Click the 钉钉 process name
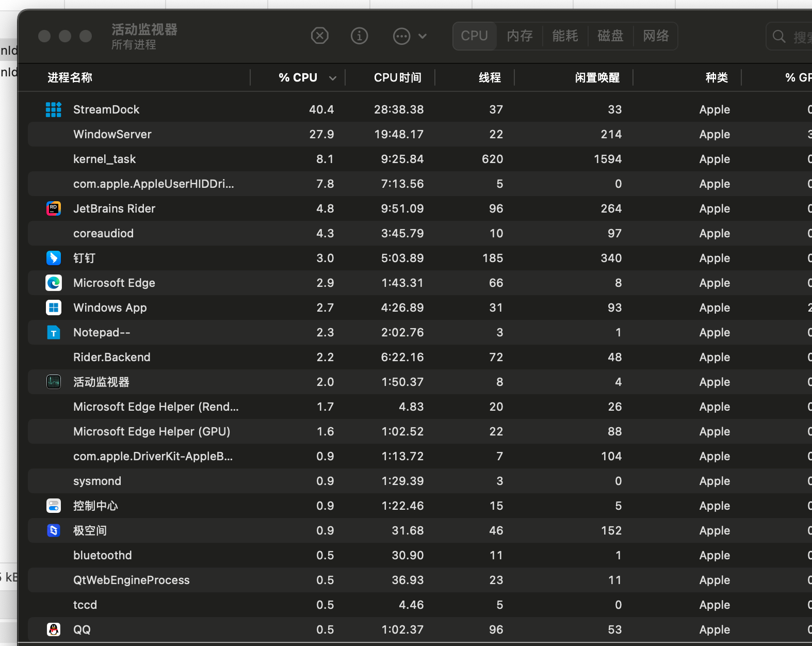812x646 pixels. tap(84, 258)
